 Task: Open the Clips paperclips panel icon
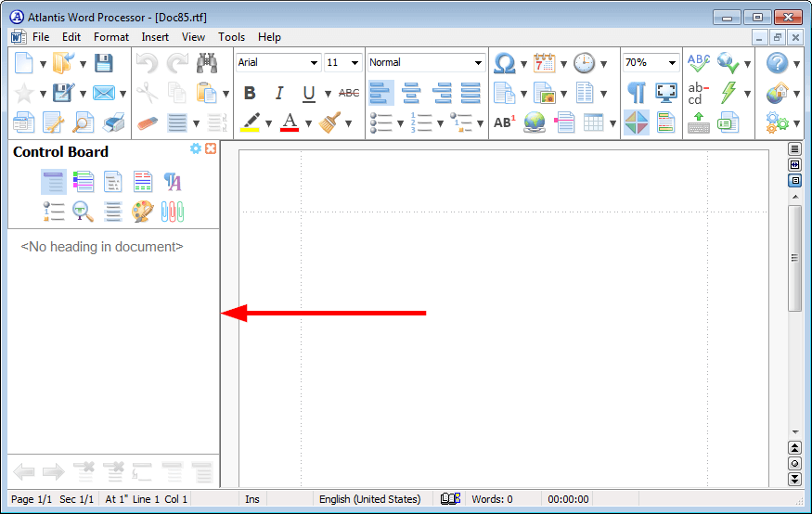point(173,211)
